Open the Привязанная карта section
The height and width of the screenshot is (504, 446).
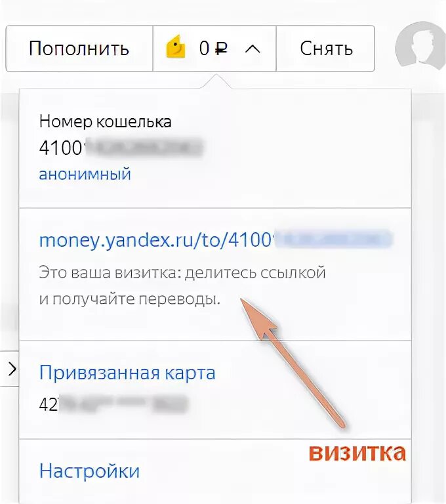tap(127, 373)
